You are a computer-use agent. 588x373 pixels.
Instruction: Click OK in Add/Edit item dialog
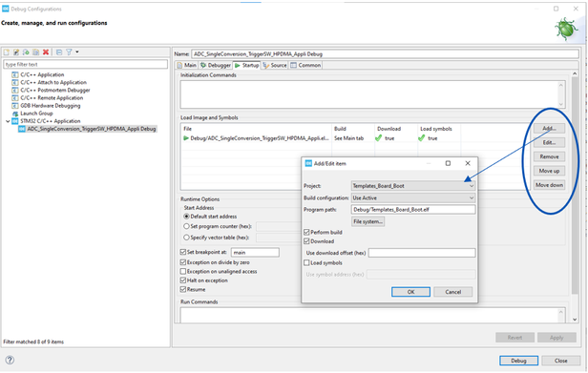pyautogui.click(x=410, y=292)
